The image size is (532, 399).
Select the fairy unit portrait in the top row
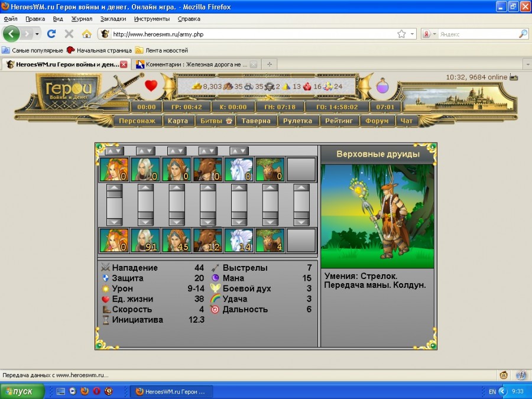pyautogui.click(x=114, y=169)
